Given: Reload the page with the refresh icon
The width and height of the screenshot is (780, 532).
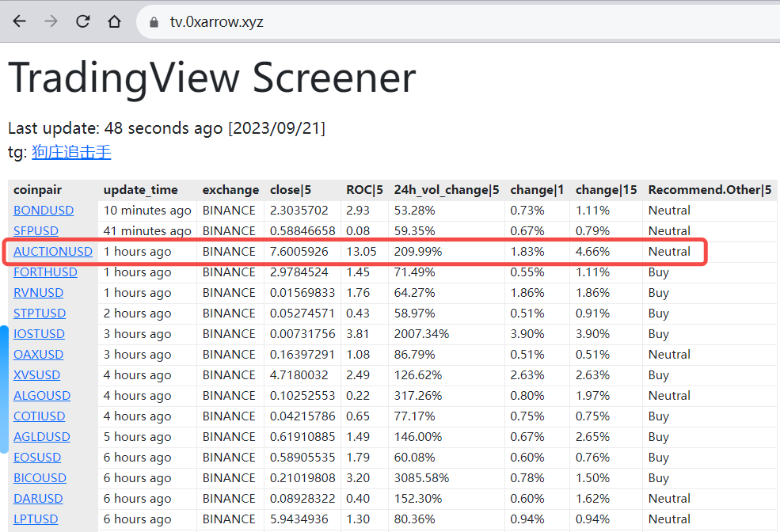Looking at the screenshot, I should (82, 21).
